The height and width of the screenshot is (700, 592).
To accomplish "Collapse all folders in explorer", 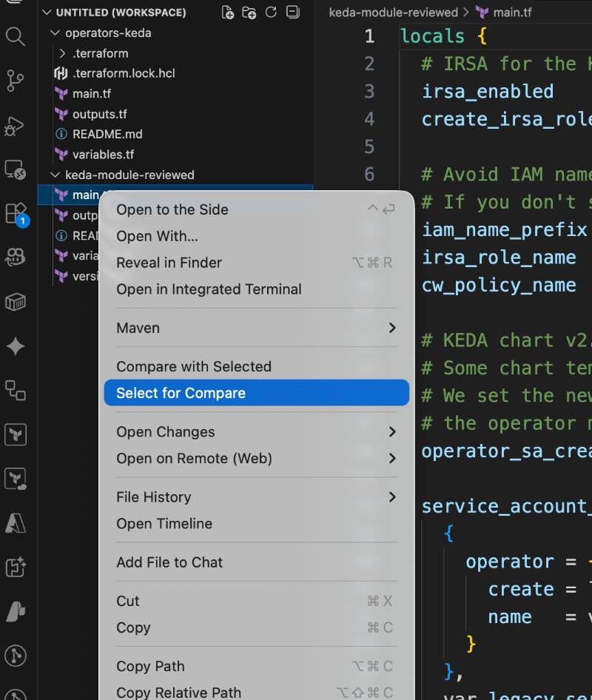I will click(x=292, y=13).
